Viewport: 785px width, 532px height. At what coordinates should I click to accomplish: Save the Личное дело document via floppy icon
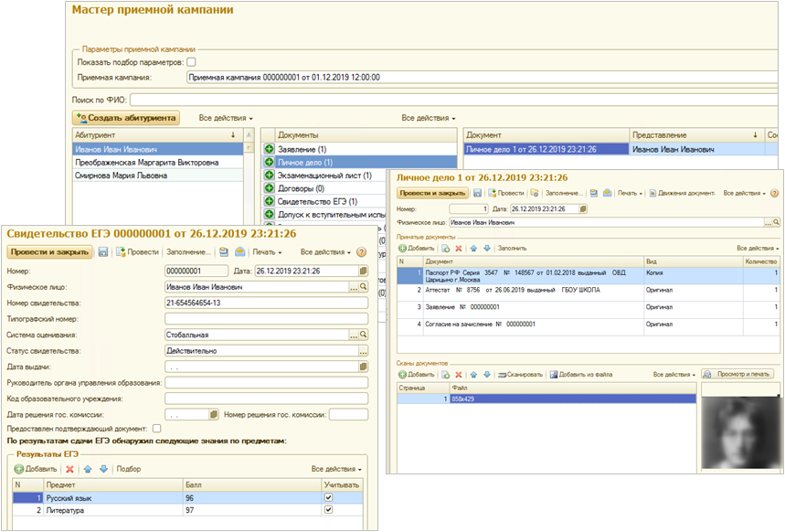[478, 193]
